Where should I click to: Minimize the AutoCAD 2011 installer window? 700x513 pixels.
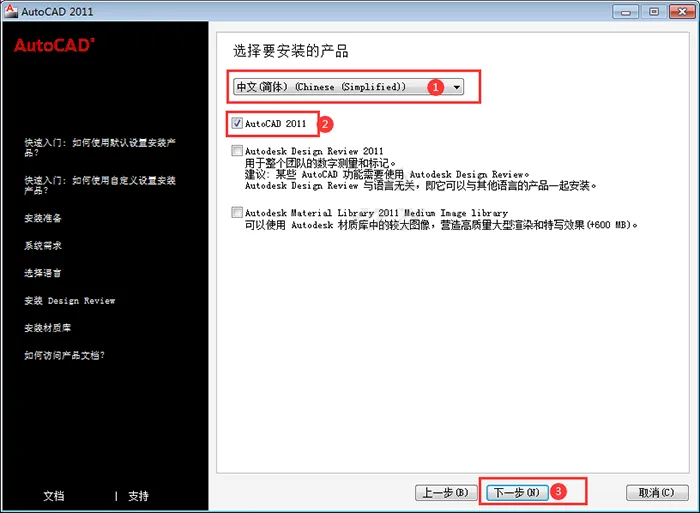[626, 12]
